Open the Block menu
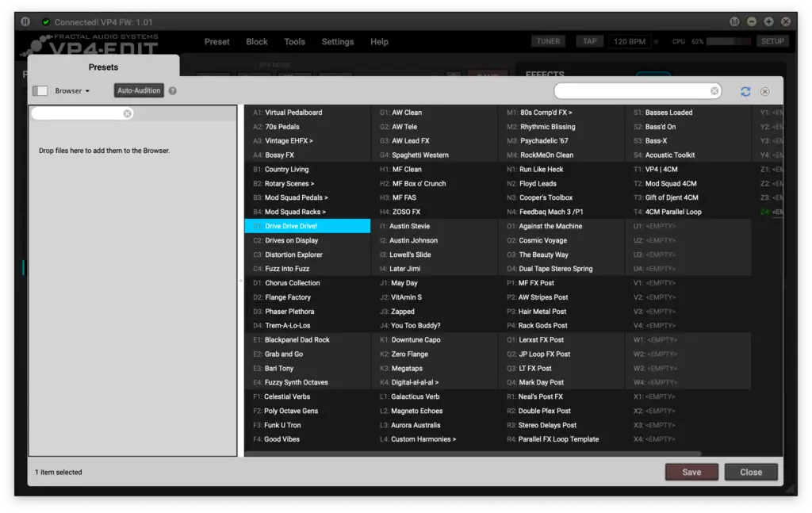812x513 pixels. (x=257, y=42)
